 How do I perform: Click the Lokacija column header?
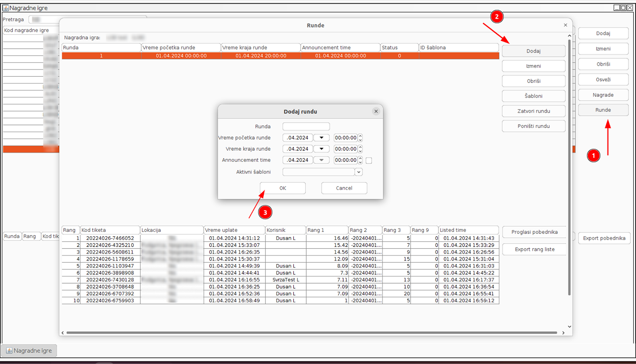pyautogui.click(x=172, y=230)
